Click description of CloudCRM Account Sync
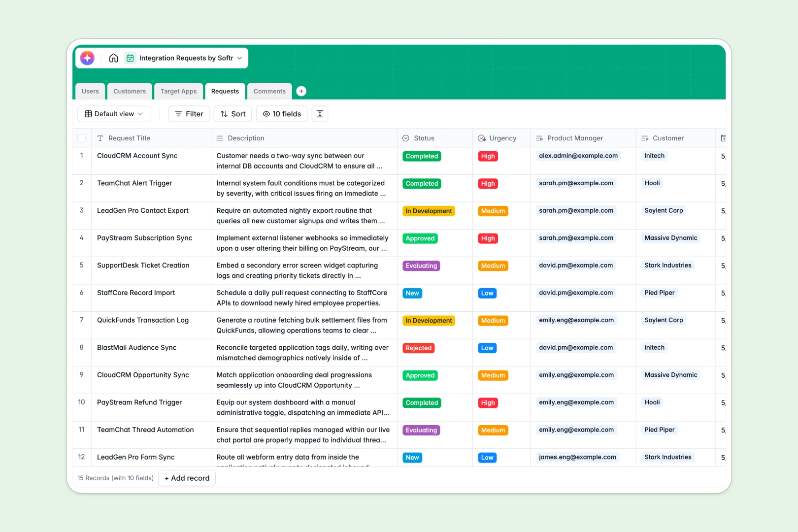 [x=304, y=161]
